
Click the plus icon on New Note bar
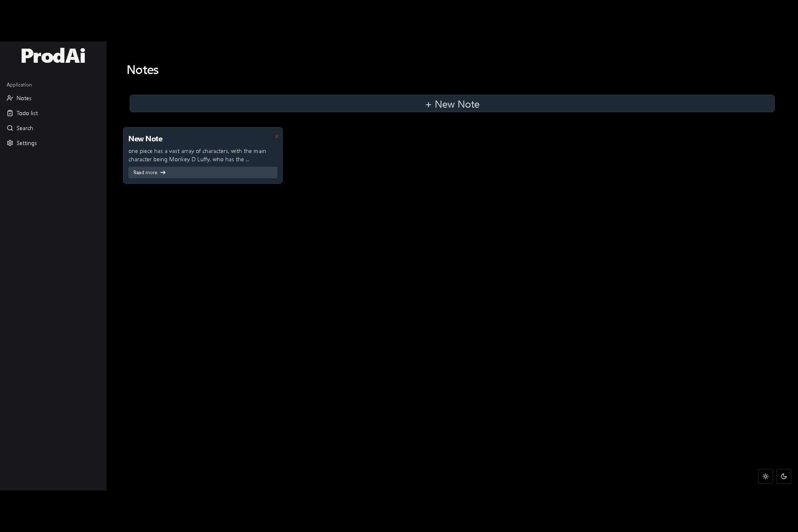point(428,105)
